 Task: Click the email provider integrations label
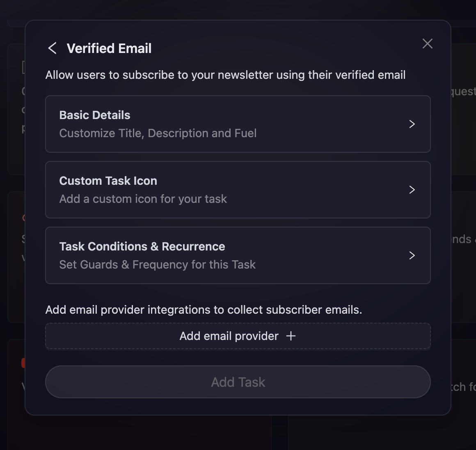204,310
